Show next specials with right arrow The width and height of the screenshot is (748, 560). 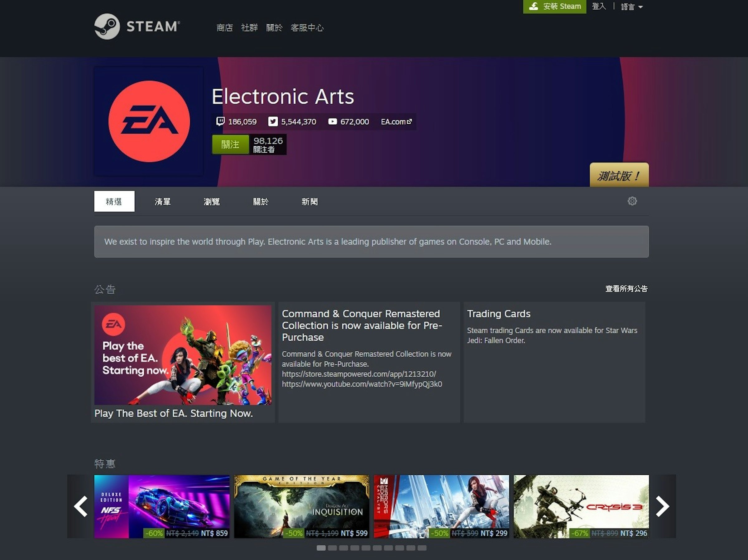pyautogui.click(x=662, y=506)
